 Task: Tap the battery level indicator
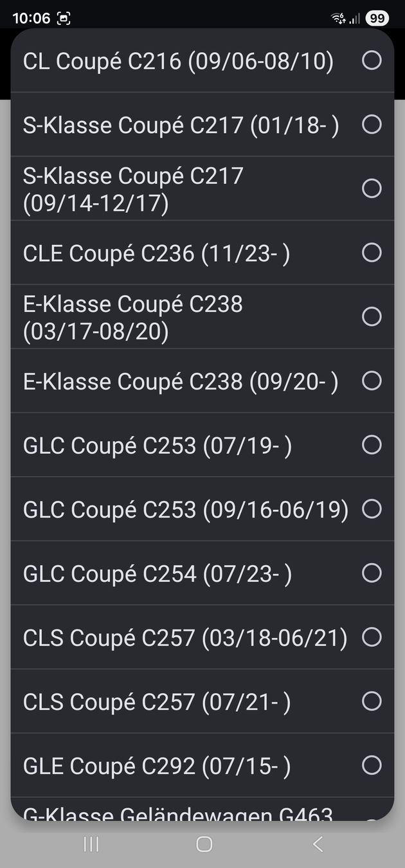click(x=377, y=19)
